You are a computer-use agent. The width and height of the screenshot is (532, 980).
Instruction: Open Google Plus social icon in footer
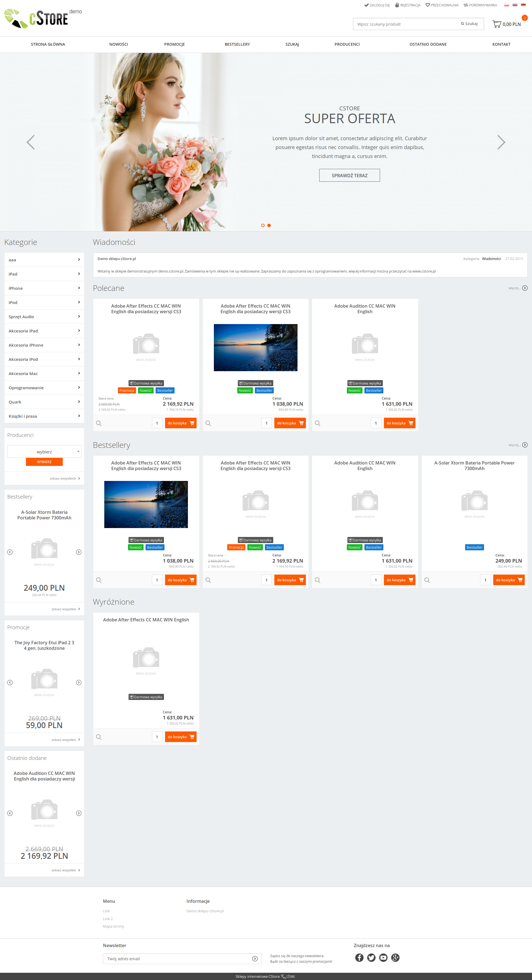coord(395,957)
